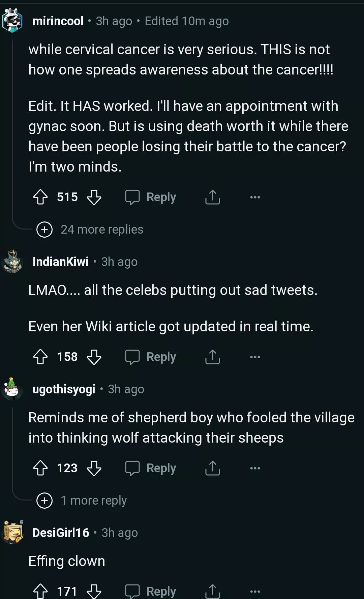The image size is (364, 599).
Task: Reply to mirincool's comment
Action: coord(151,197)
